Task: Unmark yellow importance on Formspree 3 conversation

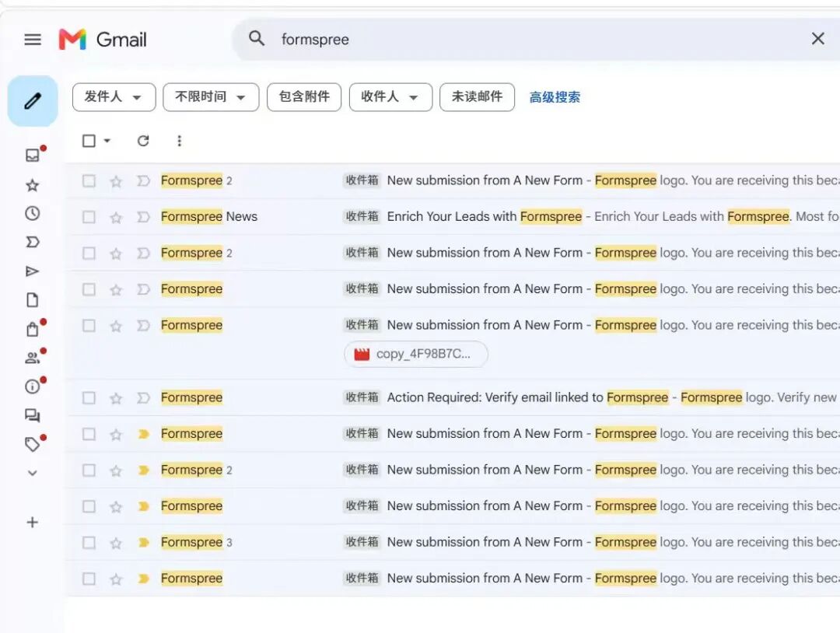Action: pos(143,543)
